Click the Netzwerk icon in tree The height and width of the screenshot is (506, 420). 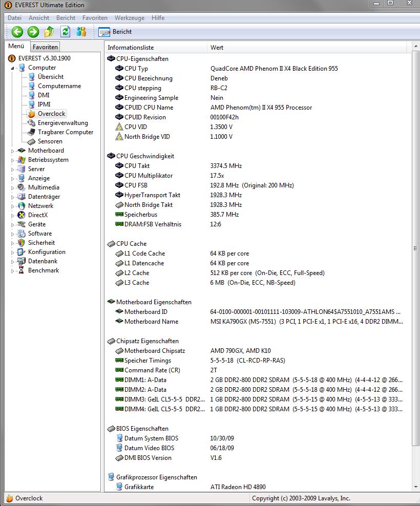click(x=22, y=206)
